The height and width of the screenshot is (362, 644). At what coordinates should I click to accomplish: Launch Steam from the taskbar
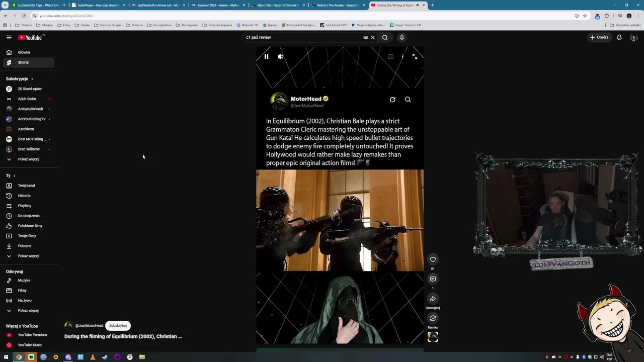coord(105,357)
